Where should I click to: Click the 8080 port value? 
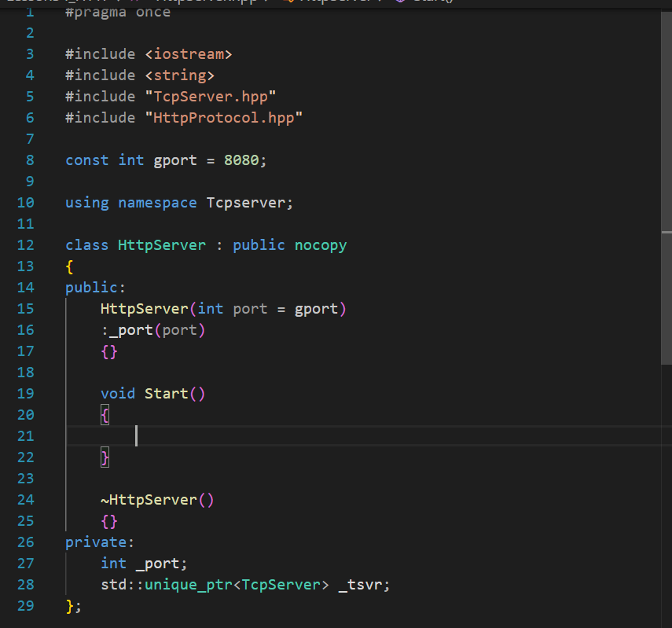241,160
